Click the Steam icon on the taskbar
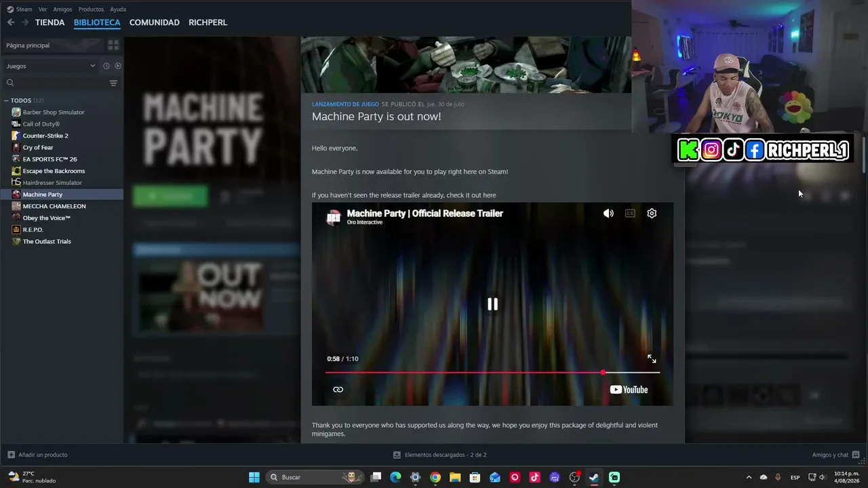The height and width of the screenshot is (488, 868). coord(594,477)
